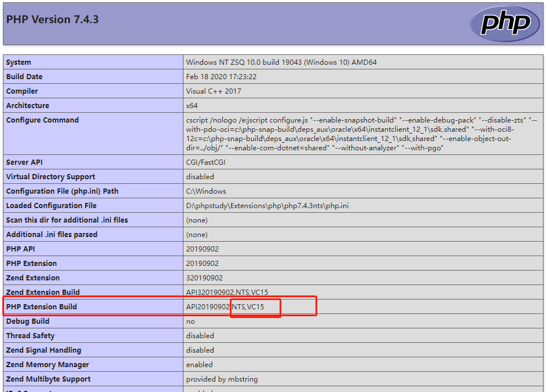The width and height of the screenshot is (547, 392).
Task: Click the C:\Windows configuration path value
Action: pyautogui.click(x=206, y=191)
